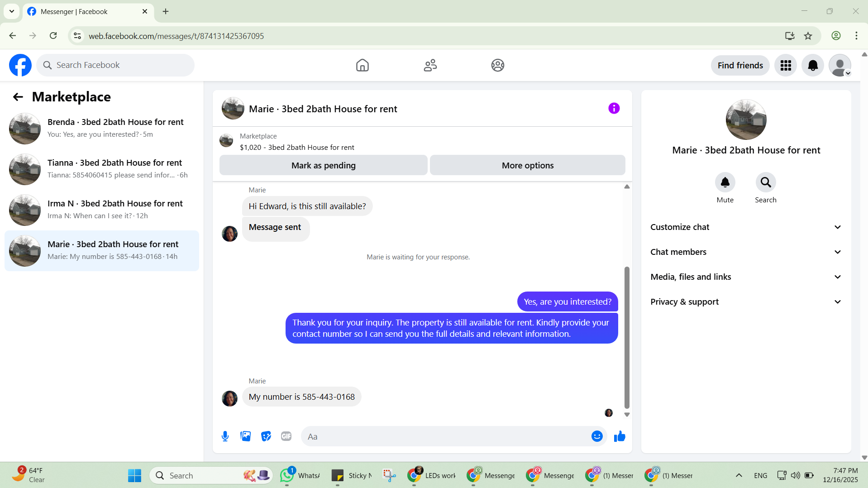
Task: Open Chrome three-dot menu
Action: [856, 36]
